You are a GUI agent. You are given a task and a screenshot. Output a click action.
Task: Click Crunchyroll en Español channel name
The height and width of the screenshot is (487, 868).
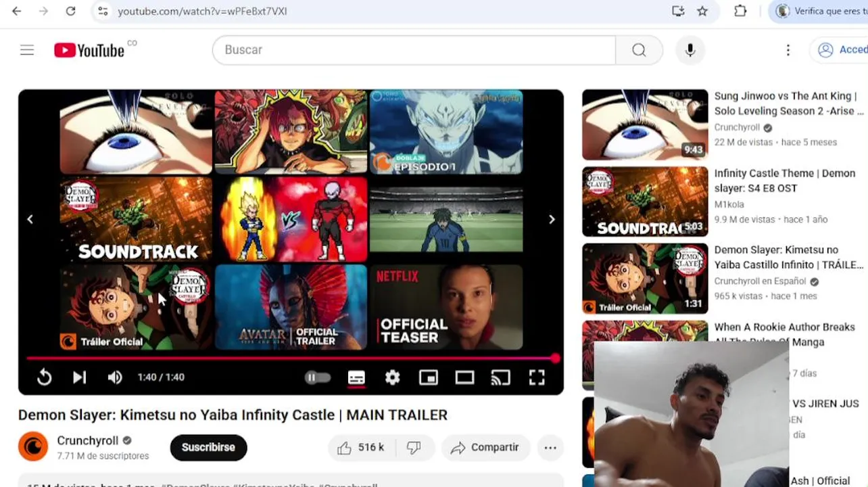tap(760, 281)
